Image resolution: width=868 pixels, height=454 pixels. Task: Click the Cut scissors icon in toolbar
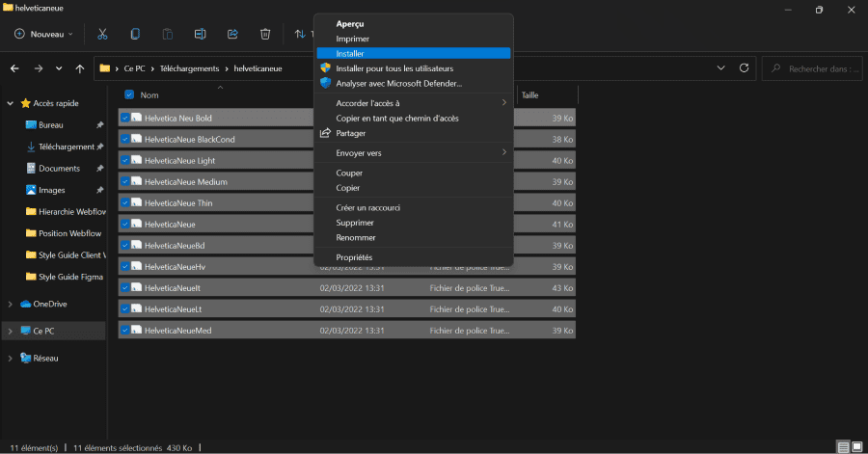[x=102, y=35]
